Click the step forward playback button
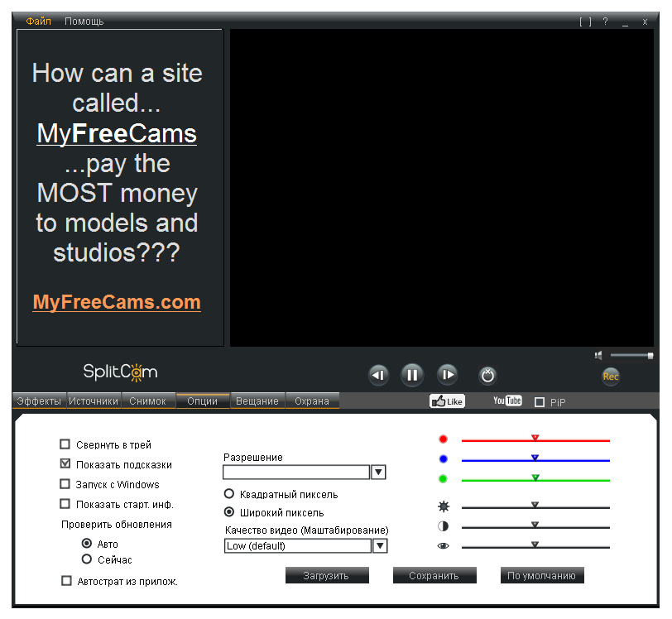Viewport: 672px width, 619px height. tap(447, 375)
